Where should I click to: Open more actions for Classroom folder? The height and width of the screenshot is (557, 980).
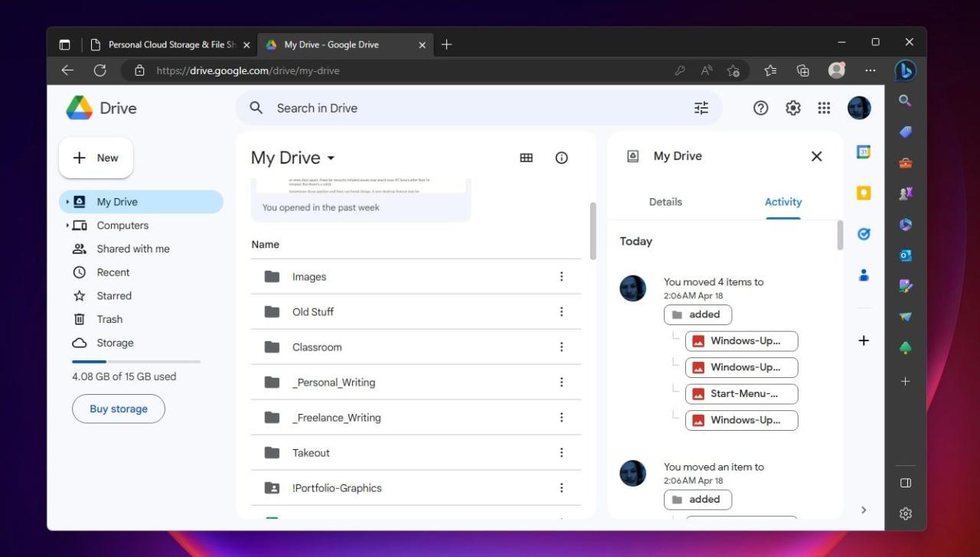pyautogui.click(x=561, y=347)
